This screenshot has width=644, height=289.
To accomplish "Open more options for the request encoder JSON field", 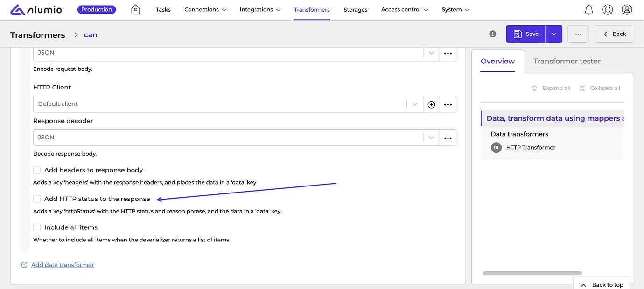I will pos(448,53).
